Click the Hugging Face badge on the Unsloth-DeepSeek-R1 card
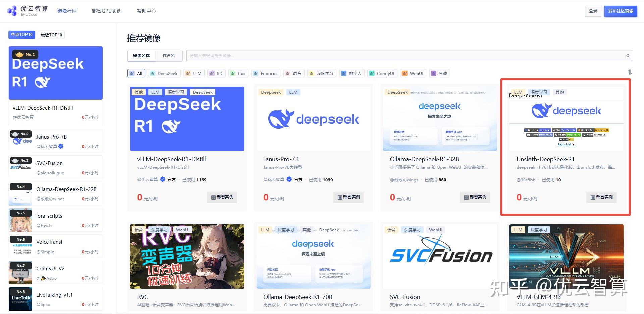 [x=594, y=130]
